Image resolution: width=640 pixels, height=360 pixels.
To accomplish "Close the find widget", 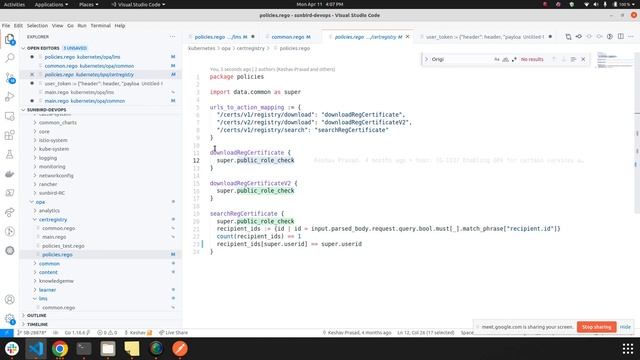I will pyautogui.click(x=583, y=59).
